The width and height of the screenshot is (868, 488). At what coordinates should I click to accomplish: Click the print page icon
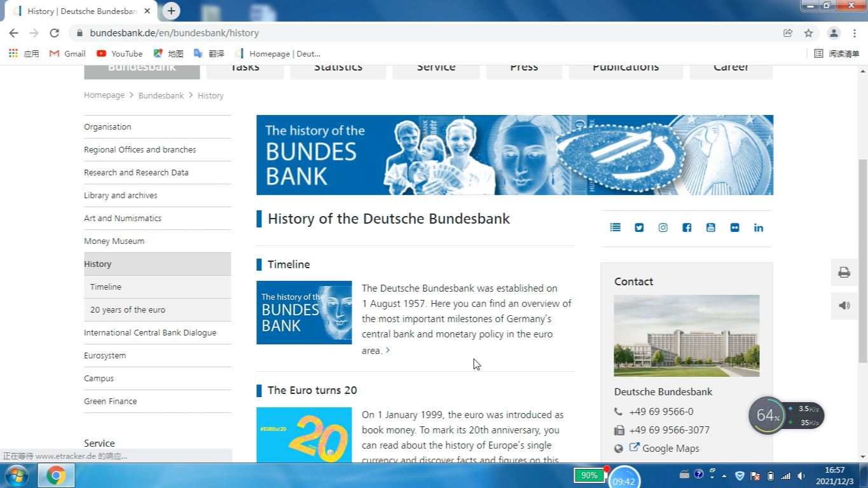click(x=844, y=272)
